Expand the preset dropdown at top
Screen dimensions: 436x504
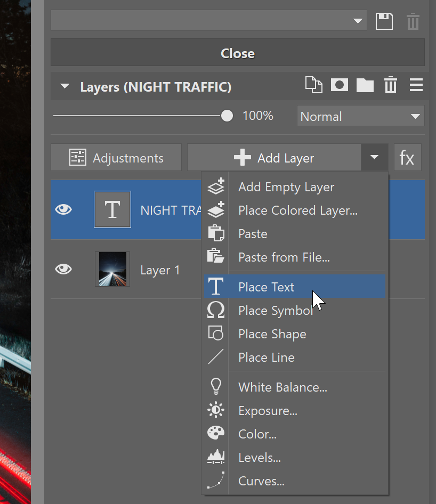[357, 22]
